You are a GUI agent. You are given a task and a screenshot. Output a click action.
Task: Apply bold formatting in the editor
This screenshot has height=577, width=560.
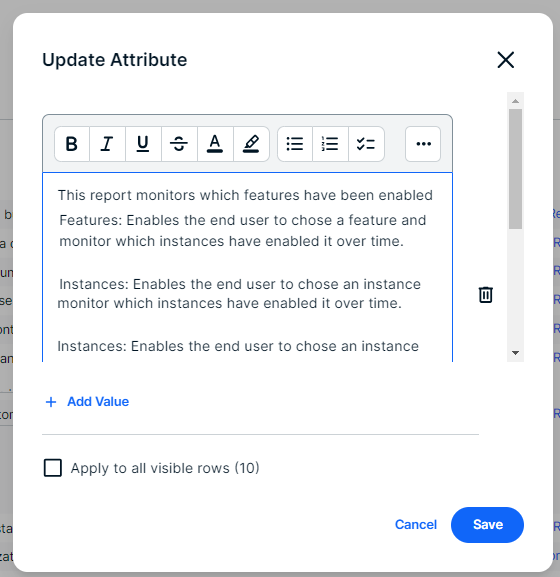pos(72,144)
